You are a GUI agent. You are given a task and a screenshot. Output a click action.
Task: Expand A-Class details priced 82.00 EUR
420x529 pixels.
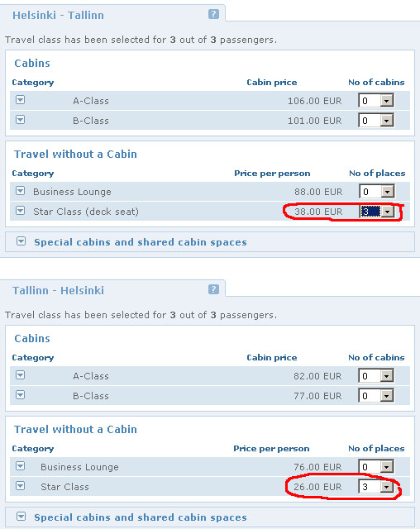[x=21, y=375]
